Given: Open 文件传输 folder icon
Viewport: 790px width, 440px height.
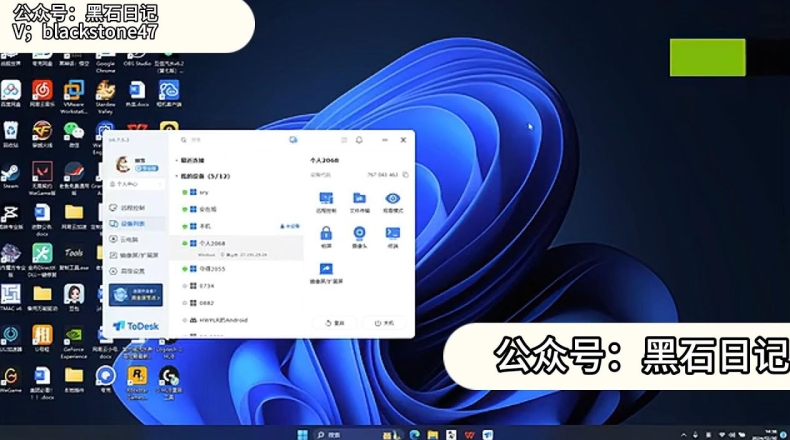Looking at the screenshot, I should [x=359, y=203].
